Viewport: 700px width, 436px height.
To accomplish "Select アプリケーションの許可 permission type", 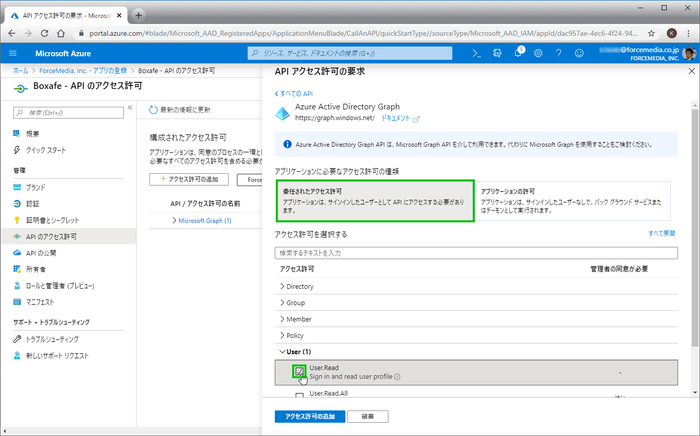I will click(572, 201).
